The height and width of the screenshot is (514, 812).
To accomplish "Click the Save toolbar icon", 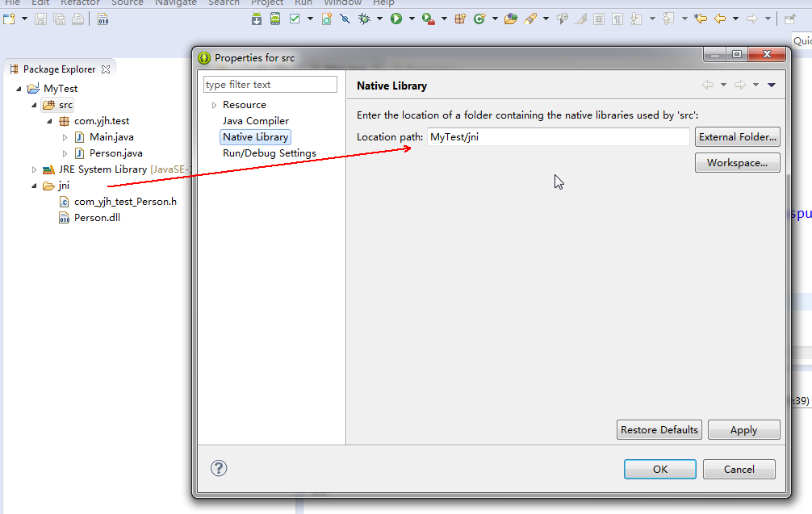I will pos(40,19).
